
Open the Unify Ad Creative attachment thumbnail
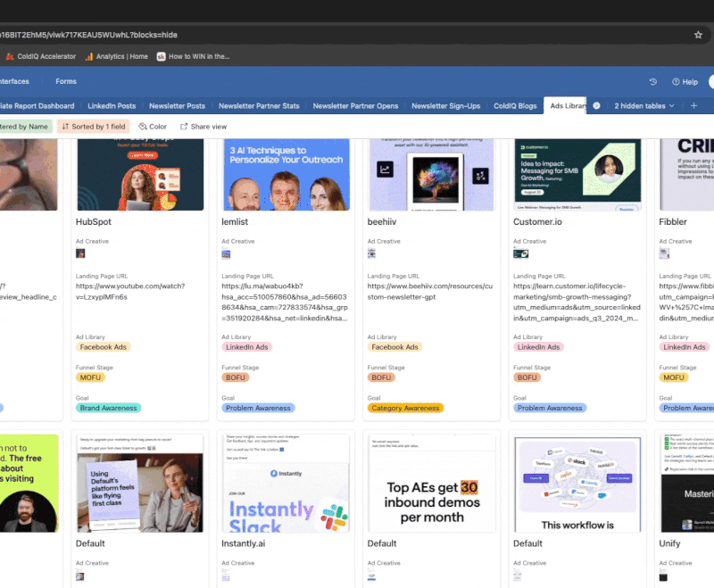(663, 576)
